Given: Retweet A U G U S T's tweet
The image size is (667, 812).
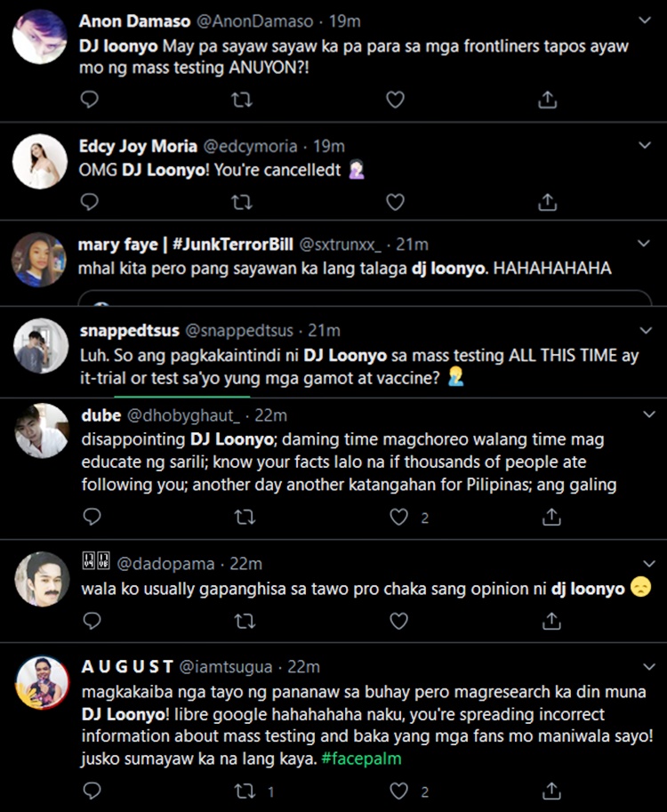Looking at the screenshot, I should coord(245,791).
